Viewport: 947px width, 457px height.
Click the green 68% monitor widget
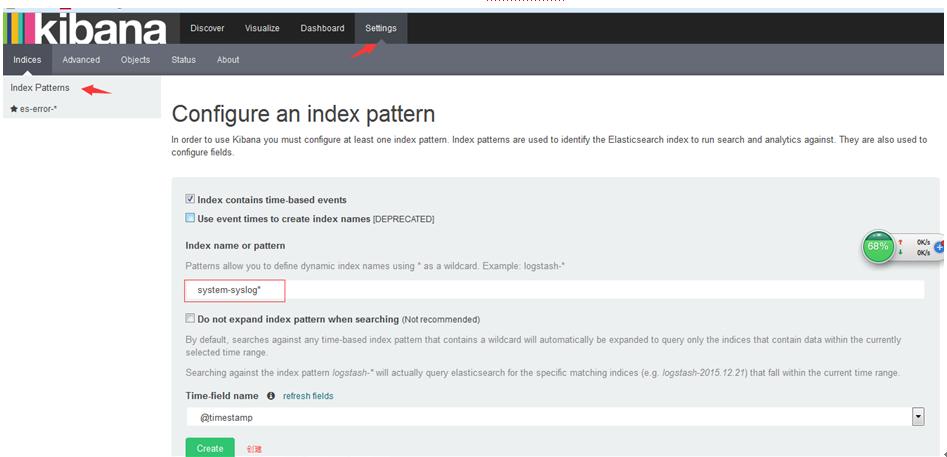point(878,246)
